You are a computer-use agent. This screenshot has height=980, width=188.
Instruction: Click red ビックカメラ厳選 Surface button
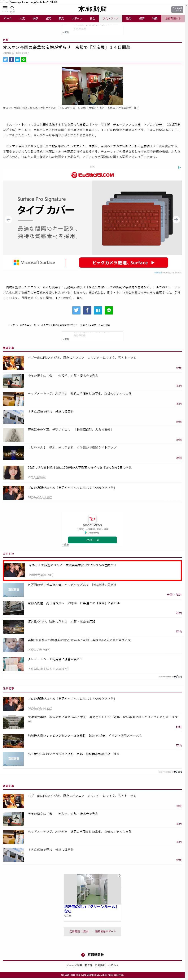[123, 263]
